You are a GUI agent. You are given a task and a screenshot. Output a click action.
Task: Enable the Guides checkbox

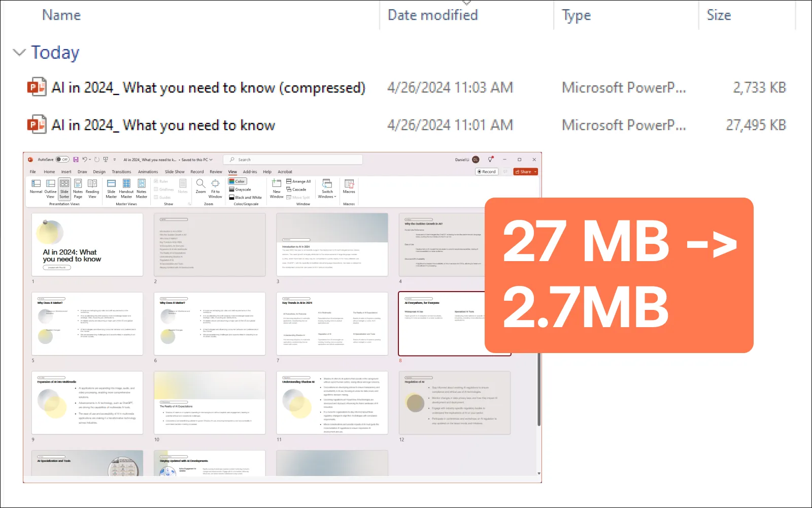(x=156, y=198)
